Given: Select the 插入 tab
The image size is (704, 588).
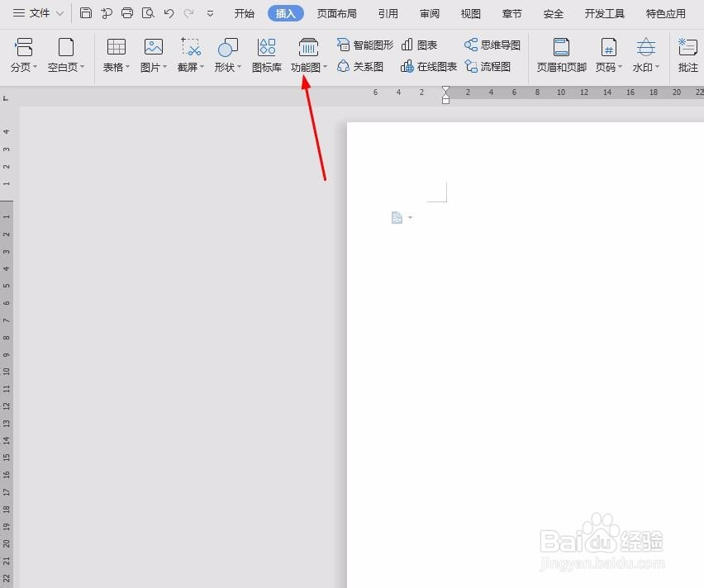Looking at the screenshot, I should point(286,13).
